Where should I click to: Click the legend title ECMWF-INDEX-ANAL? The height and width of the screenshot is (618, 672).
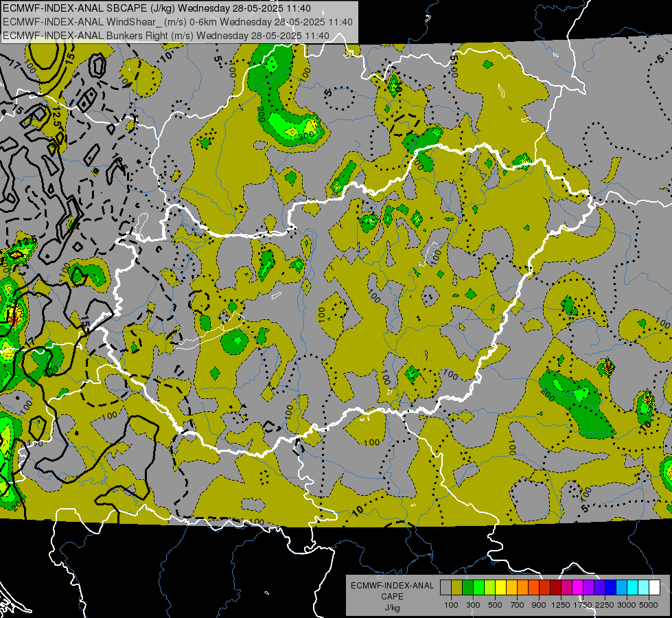[393, 586]
